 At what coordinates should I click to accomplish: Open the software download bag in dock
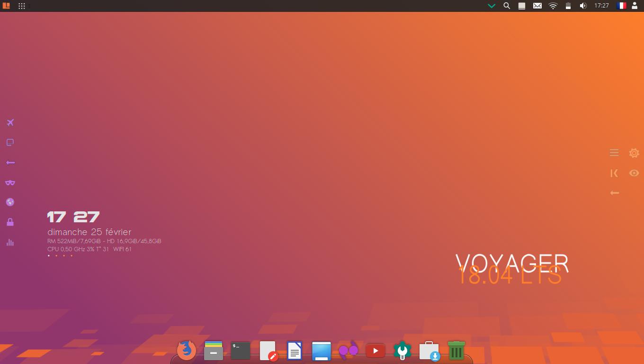429,351
